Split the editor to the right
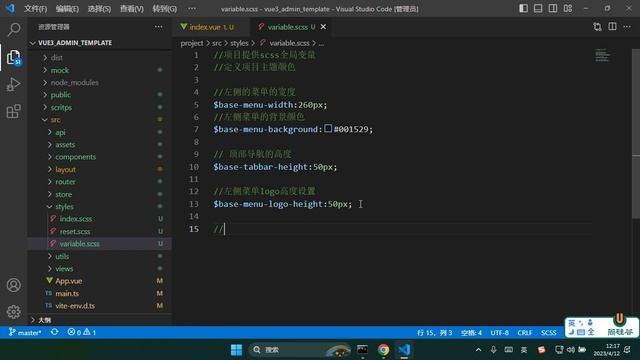 click(612, 27)
